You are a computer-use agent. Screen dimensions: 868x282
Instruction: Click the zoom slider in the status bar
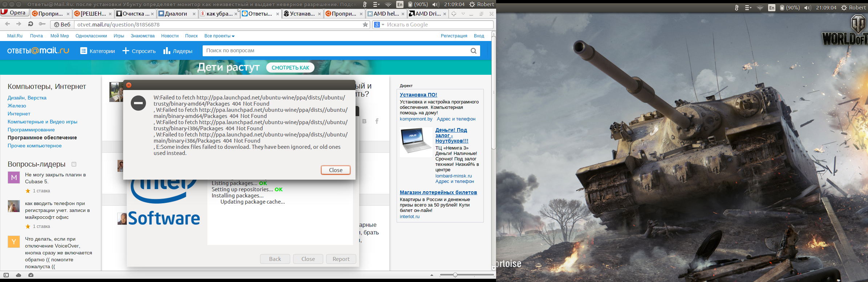click(x=455, y=275)
